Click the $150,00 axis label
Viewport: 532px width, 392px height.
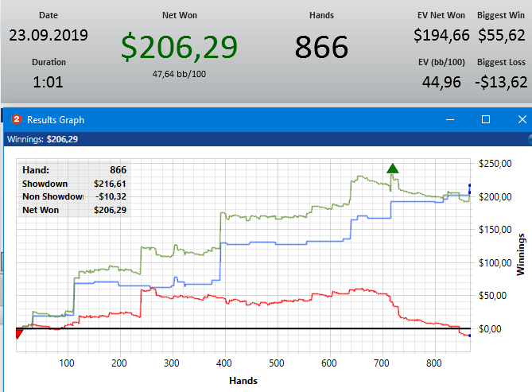click(x=495, y=230)
